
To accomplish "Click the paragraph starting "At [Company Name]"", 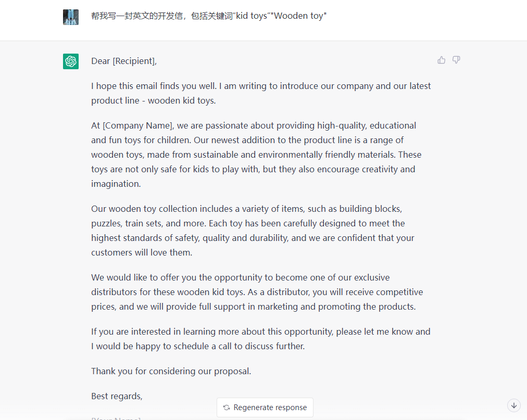I will click(x=256, y=155).
